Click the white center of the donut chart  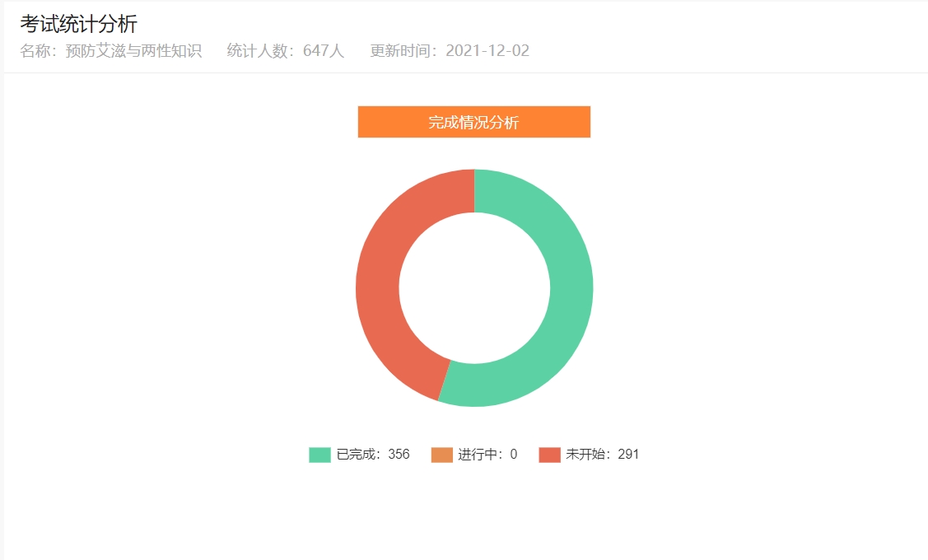tap(474, 288)
